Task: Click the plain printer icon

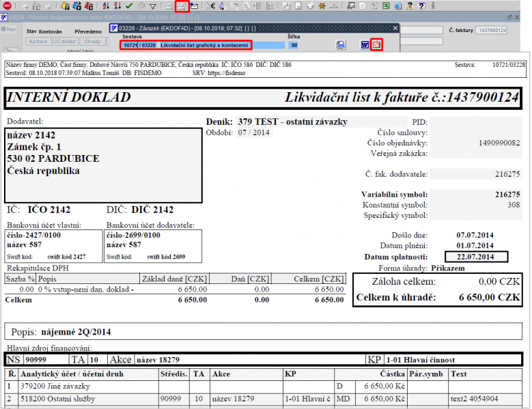Action: (x=170, y=6)
